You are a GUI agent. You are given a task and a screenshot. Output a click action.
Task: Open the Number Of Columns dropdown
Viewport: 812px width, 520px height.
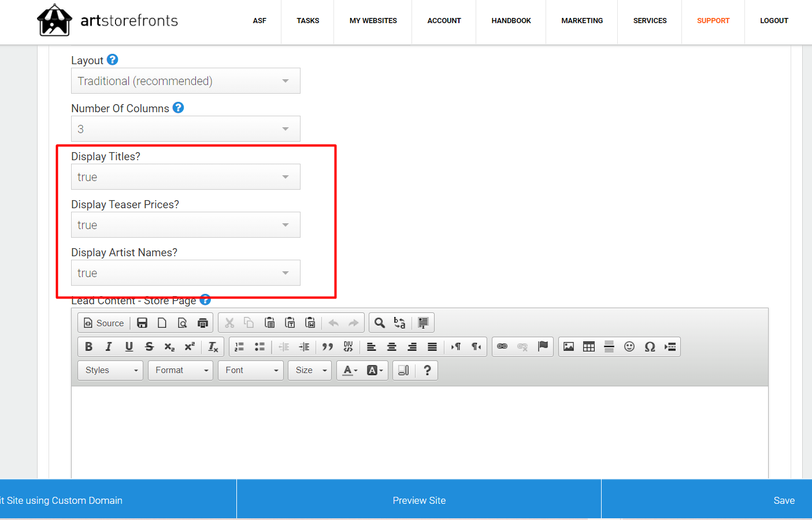186,129
